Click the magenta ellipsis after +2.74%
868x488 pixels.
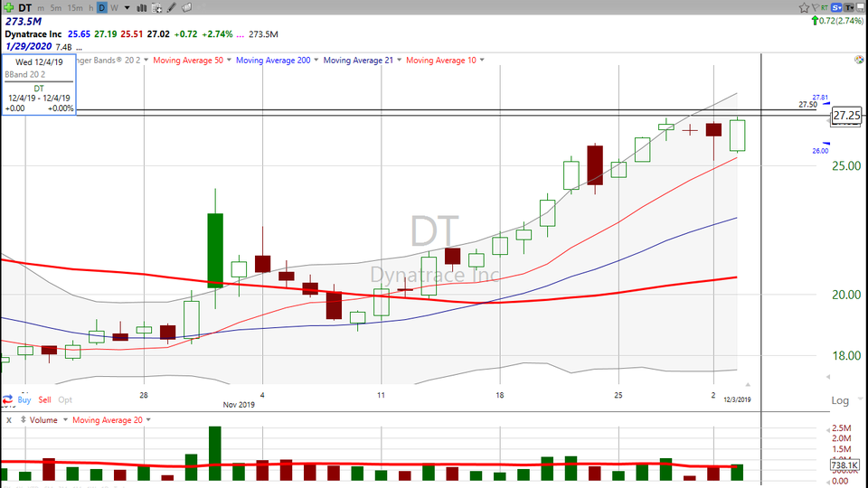[240, 34]
